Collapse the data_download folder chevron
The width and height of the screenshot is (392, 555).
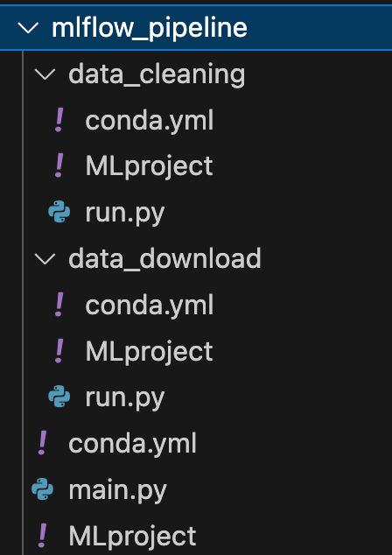pyautogui.click(x=45, y=259)
